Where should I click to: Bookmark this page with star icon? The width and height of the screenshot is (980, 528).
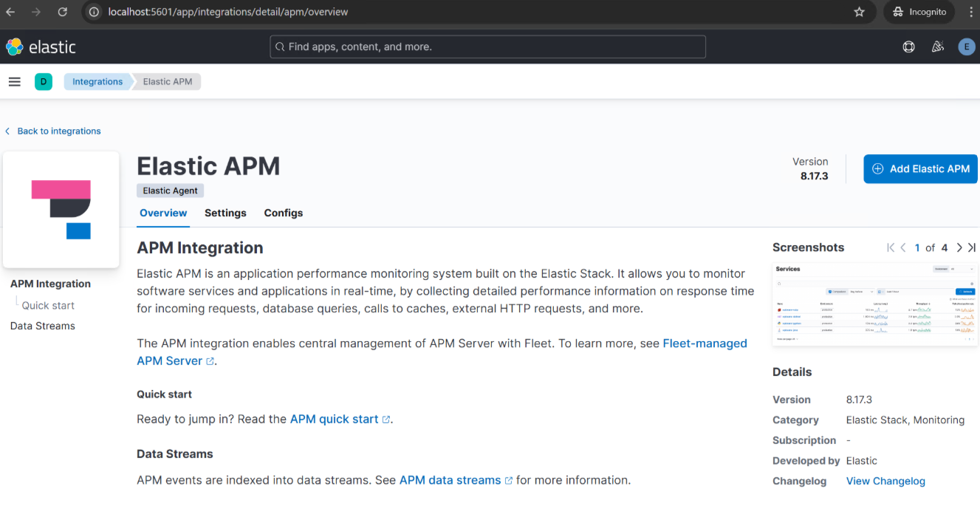click(859, 12)
